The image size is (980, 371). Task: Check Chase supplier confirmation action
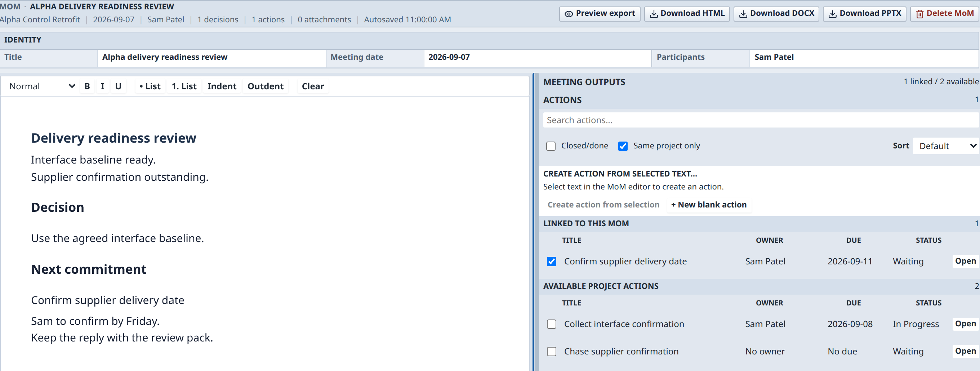(551, 352)
